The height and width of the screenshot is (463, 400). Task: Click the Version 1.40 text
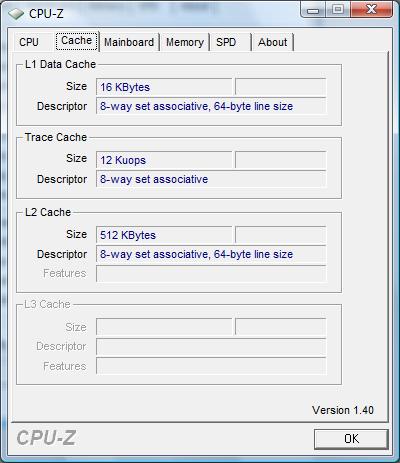tap(343, 410)
